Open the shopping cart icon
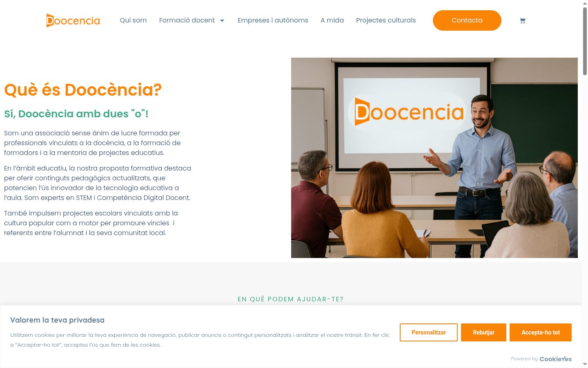The image size is (588, 368). 522,20
